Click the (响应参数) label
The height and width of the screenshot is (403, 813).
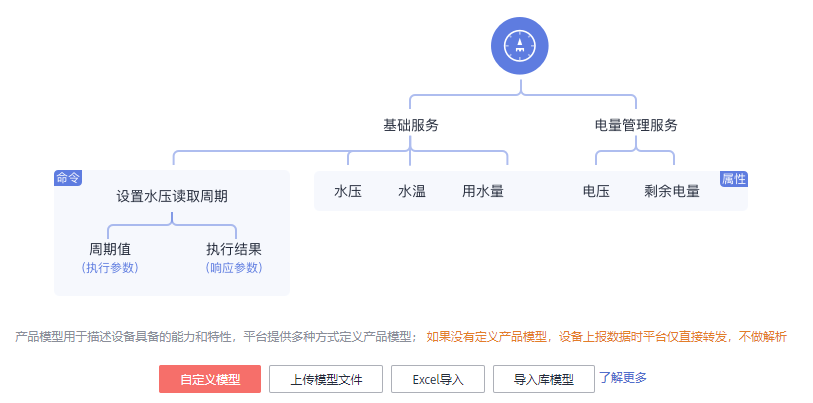tap(234, 268)
